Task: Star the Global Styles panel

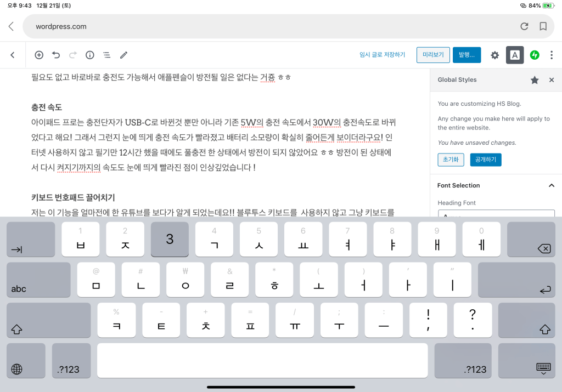Action: (535, 80)
